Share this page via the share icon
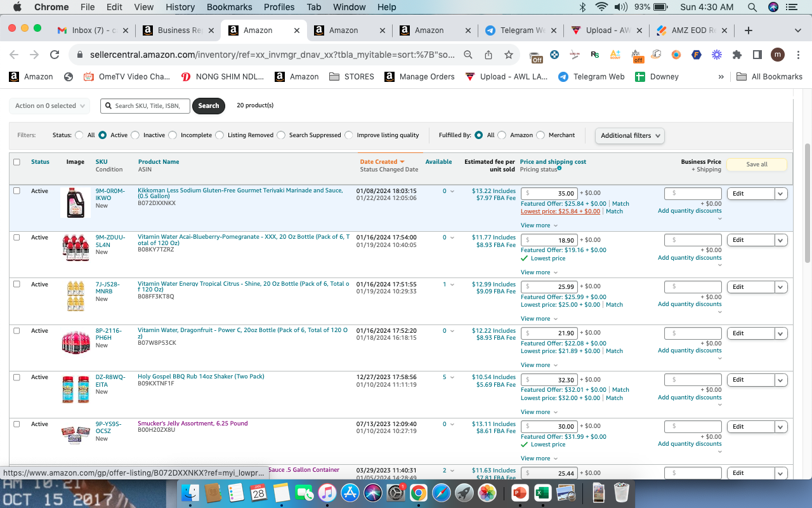 pyautogui.click(x=488, y=55)
